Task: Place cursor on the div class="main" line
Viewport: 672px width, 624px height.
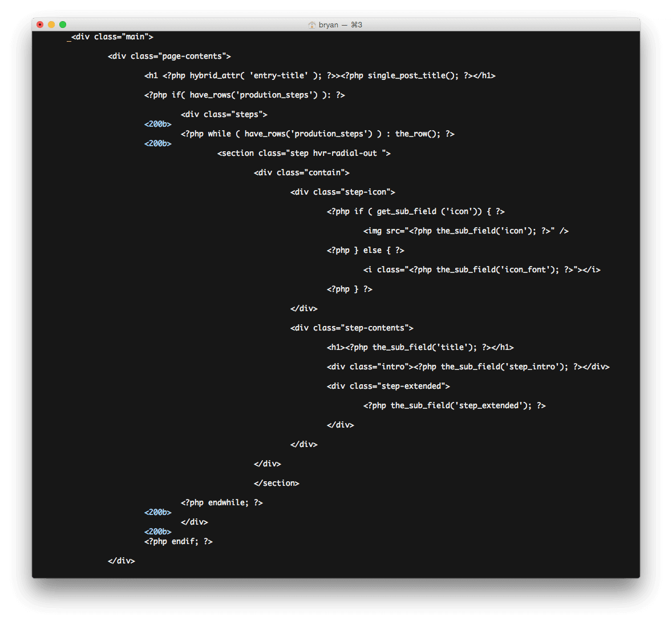Action: (x=112, y=37)
